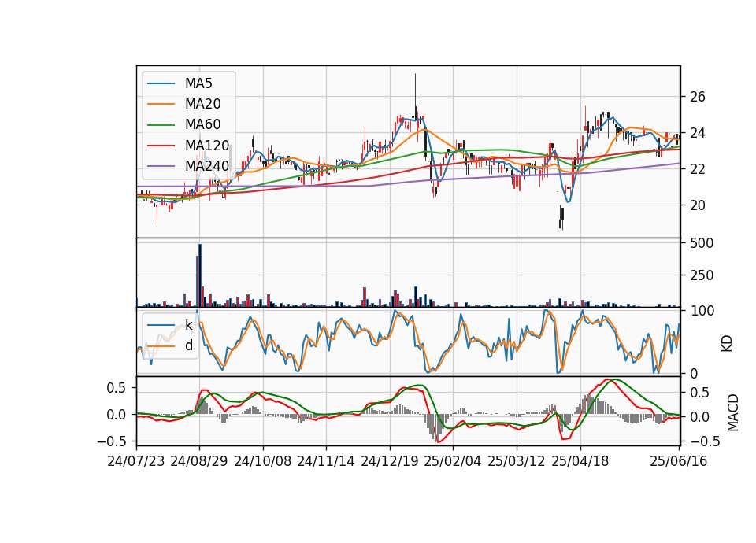756x543 pixels.
Task: Click the price axis value 20
Action: tap(697, 205)
